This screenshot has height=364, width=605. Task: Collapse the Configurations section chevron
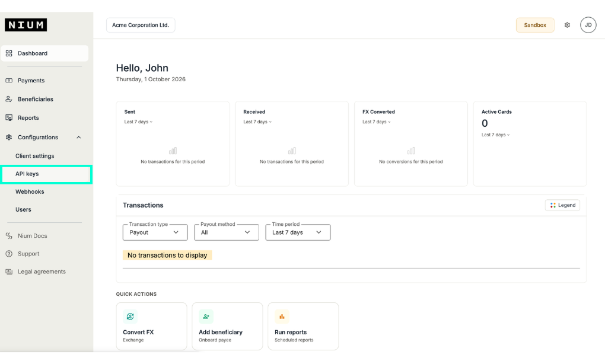click(x=79, y=138)
